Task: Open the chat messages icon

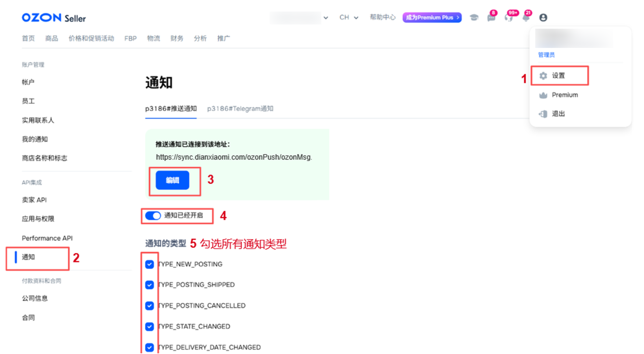Action: (491, 18)
